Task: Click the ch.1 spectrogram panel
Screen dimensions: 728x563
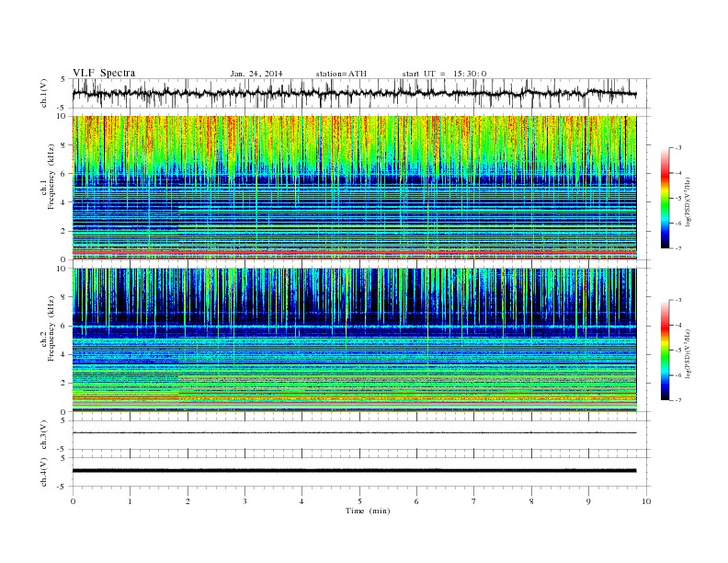Action: click(x=354, y=188)
